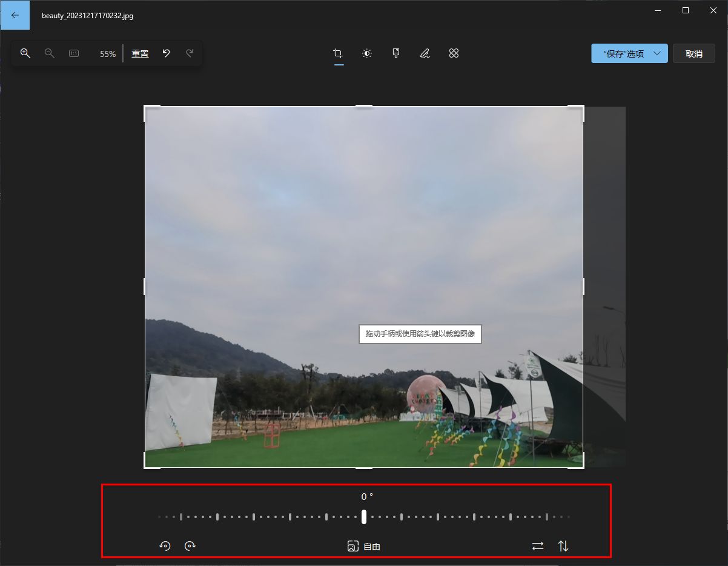Set view to actual size 1:1
This screenshot has width=728, height=566.
tap(74, 53)
